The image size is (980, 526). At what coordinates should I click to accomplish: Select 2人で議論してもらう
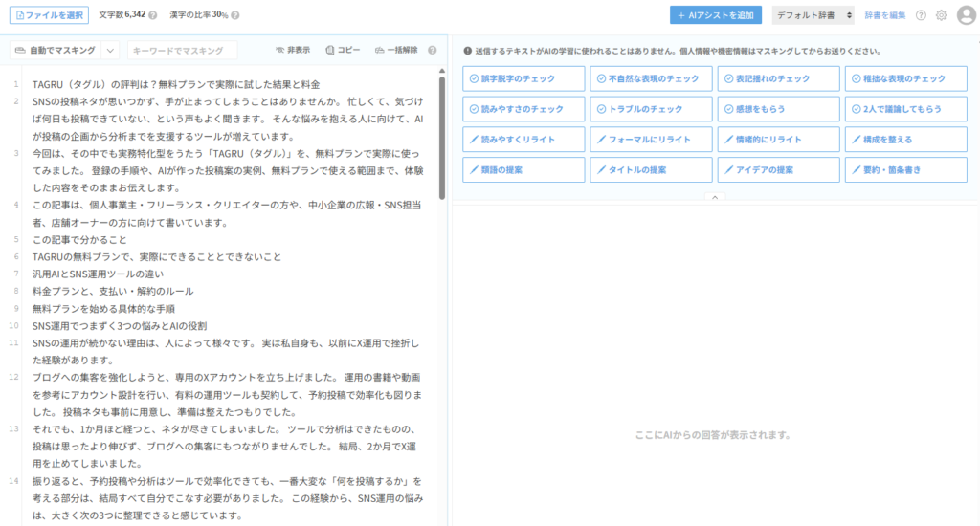(x=906, y=109)
